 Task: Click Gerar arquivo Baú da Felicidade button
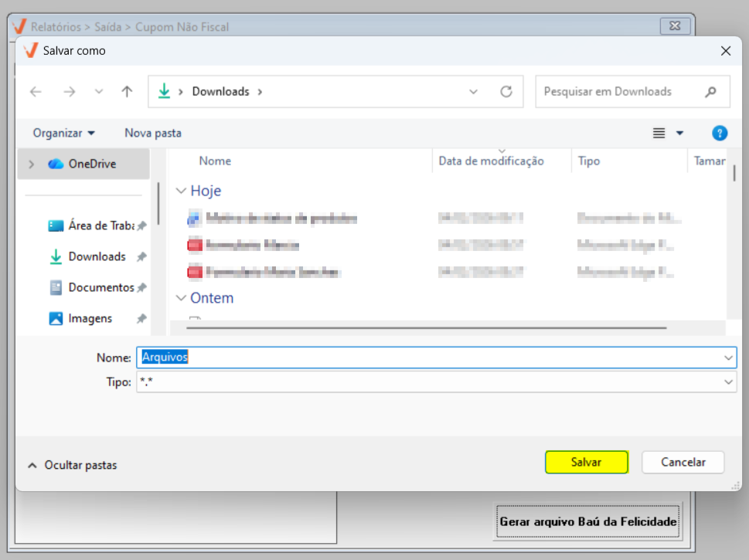tap(588, 521)
